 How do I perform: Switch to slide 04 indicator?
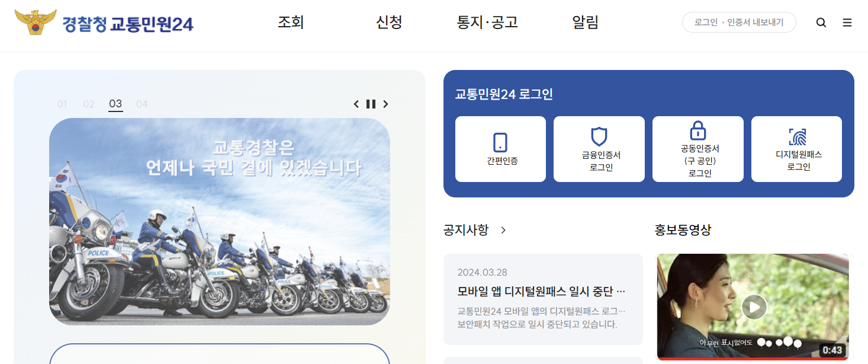(x=142, y=104)
